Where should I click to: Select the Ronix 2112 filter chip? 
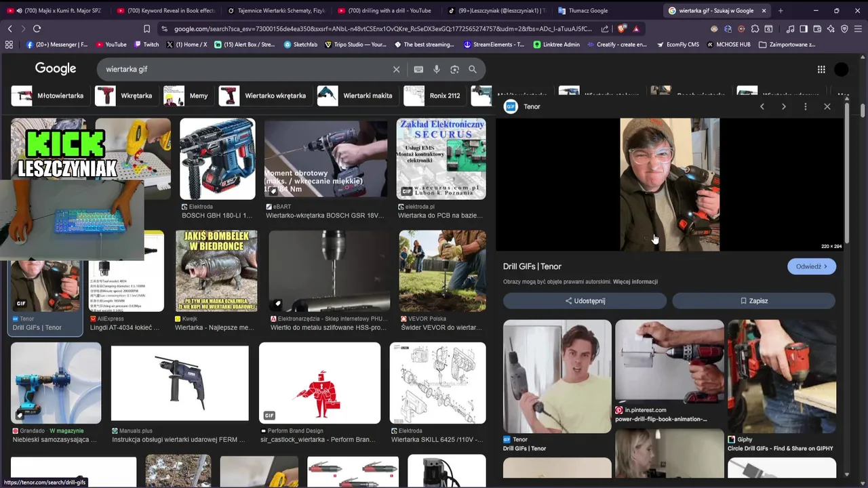pos(435,96)
